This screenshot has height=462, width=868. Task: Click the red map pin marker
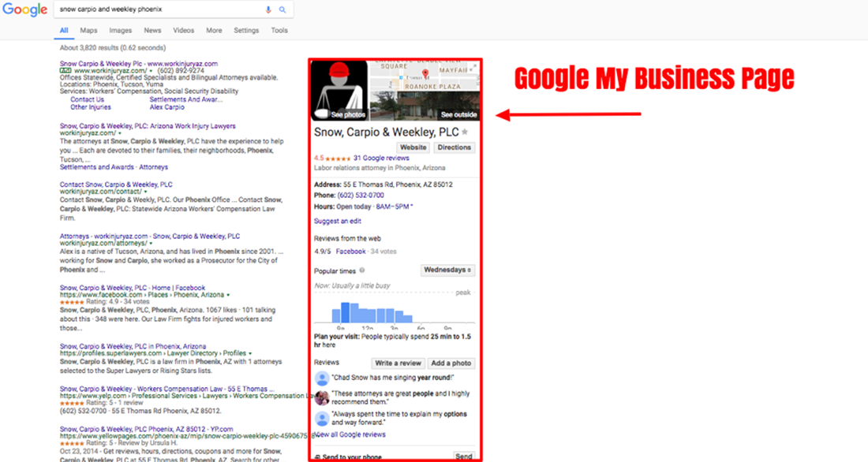(x=426, y=74)
